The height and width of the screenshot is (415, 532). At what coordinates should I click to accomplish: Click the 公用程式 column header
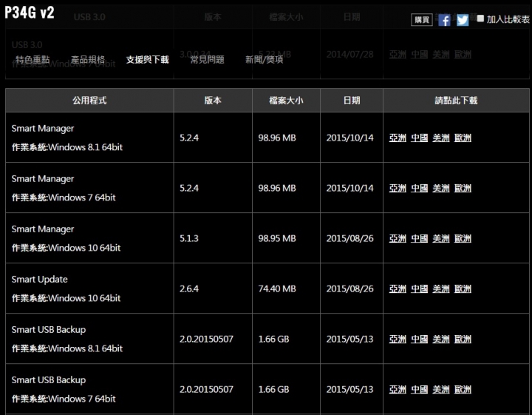click(89, 100)
